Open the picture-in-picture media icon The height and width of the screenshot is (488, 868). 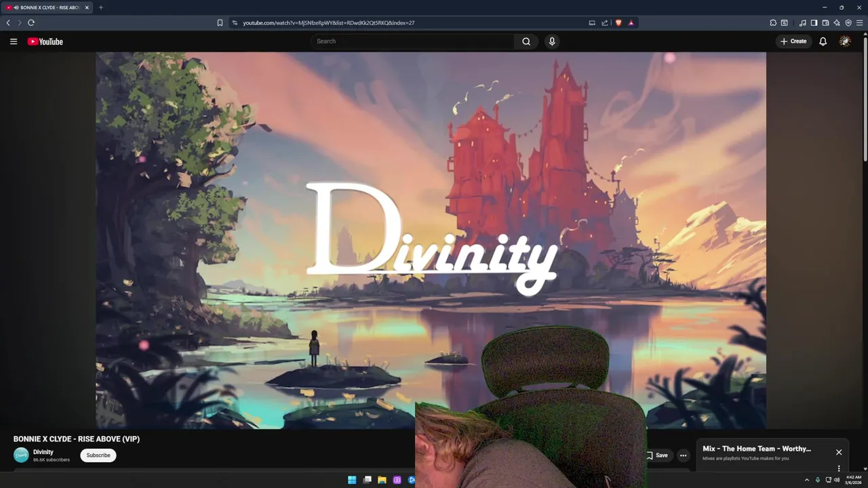592,22
